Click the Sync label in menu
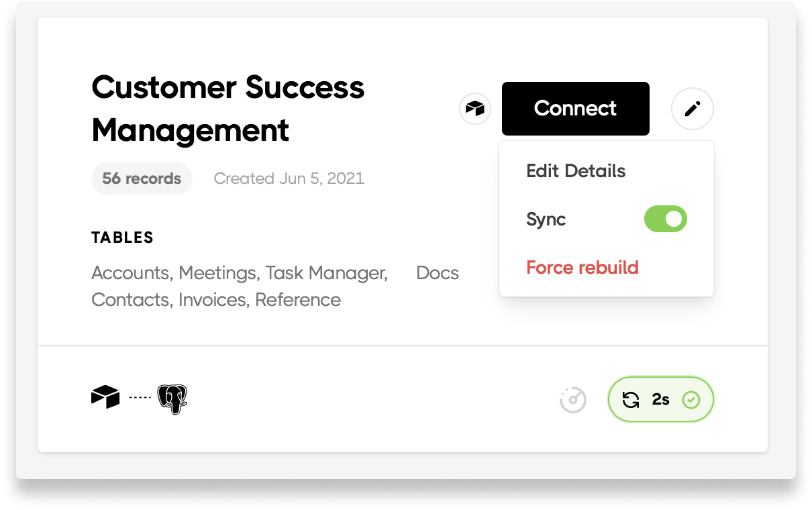The height and width of the screenshot is (510, 812). pos(546,219)
